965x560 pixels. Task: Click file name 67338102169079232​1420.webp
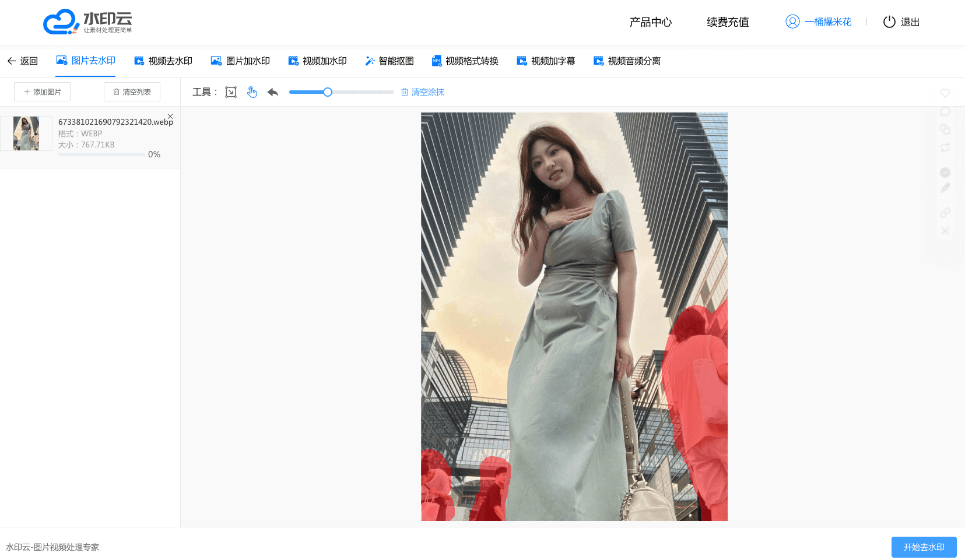click(115, 122)
